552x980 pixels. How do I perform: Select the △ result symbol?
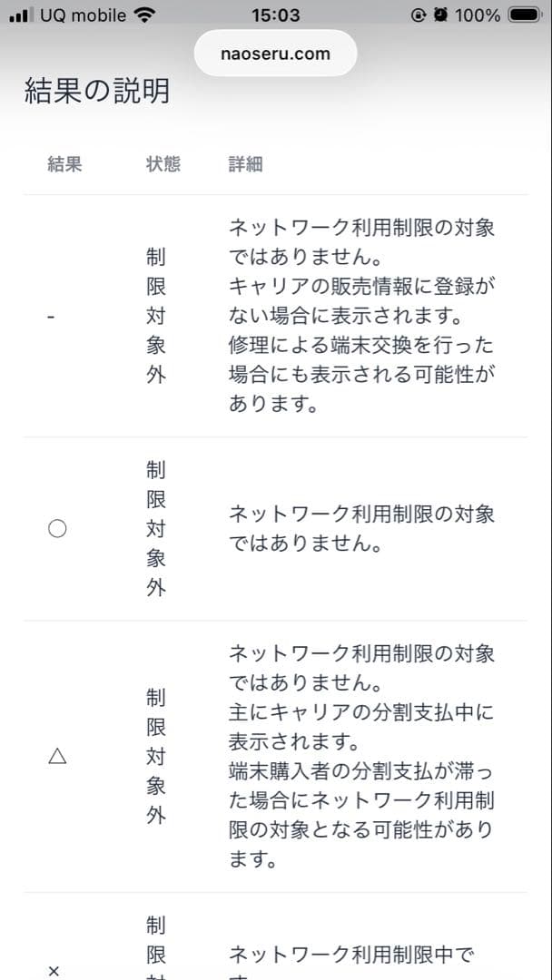(57, 756)
